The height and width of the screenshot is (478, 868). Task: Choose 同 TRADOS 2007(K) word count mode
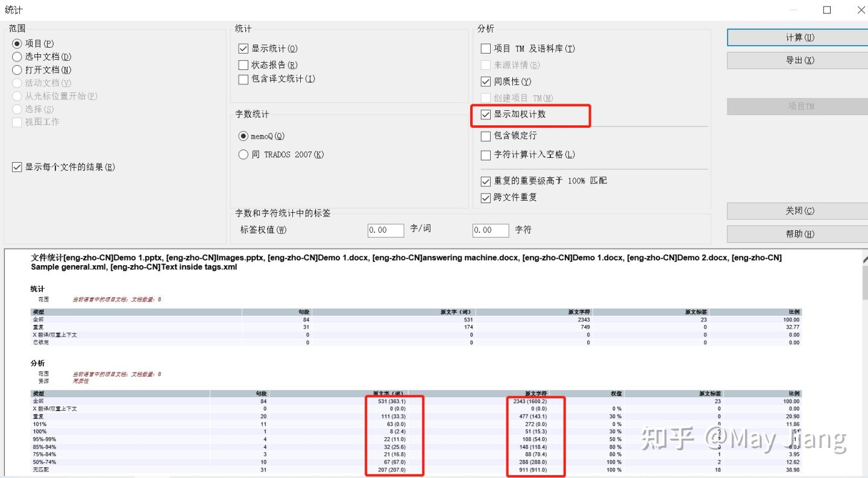[243, 154]
